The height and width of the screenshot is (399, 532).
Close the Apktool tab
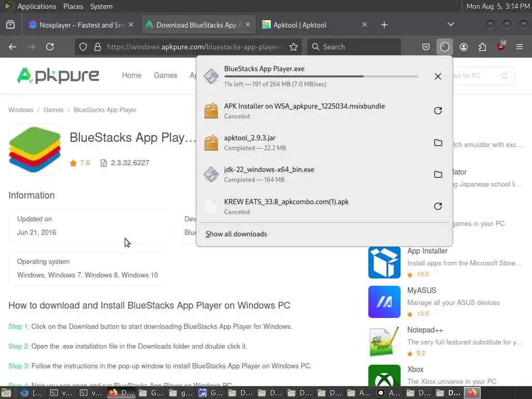(x=364, y=25)
